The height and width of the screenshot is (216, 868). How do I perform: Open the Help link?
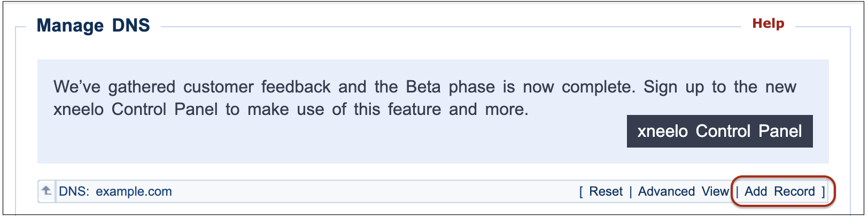[768, 24]
